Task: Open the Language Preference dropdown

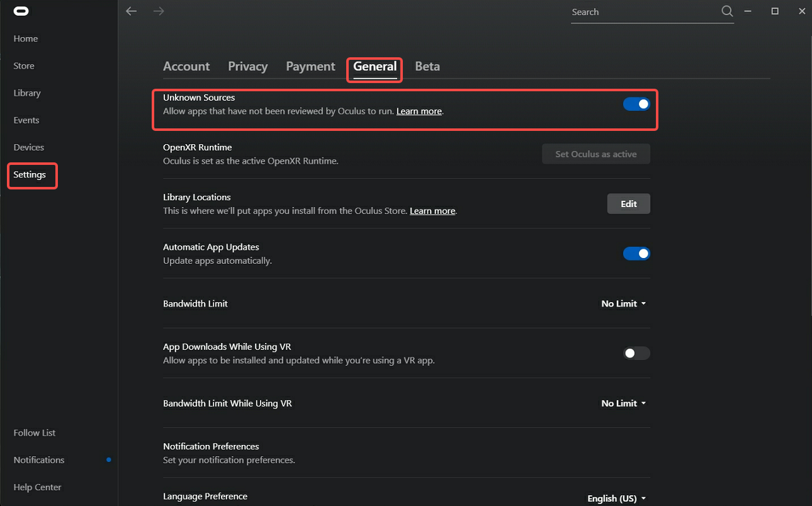Action: click(617, 498)
